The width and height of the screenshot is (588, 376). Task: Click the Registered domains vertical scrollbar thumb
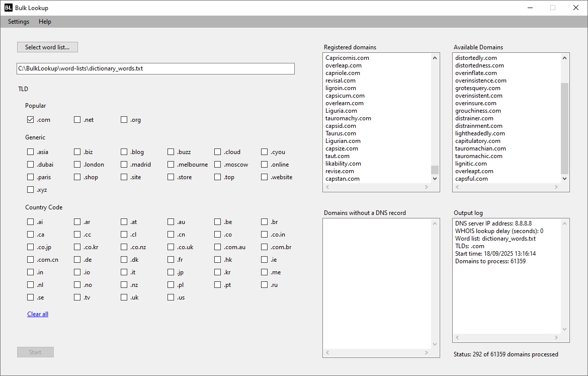[x=435, y=170]
